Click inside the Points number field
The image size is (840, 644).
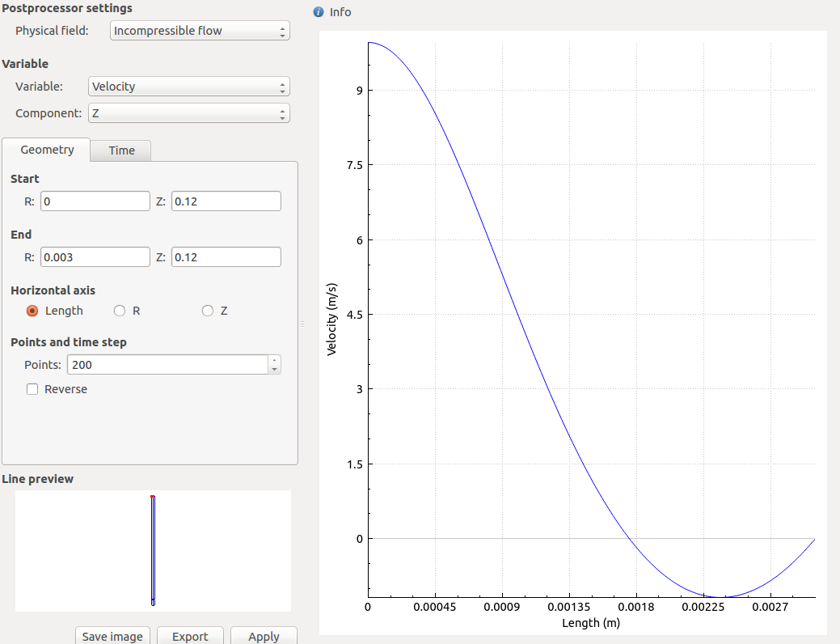[x=166, y=365]
